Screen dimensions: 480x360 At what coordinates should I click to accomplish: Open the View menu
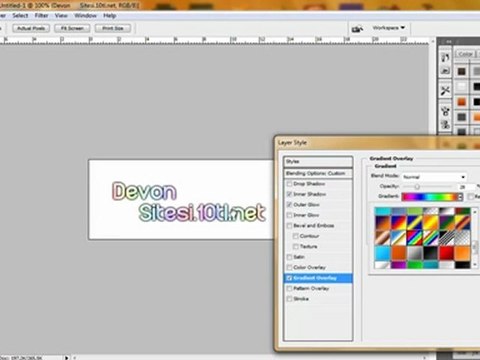pyautogui.click(x=61, y=16)
